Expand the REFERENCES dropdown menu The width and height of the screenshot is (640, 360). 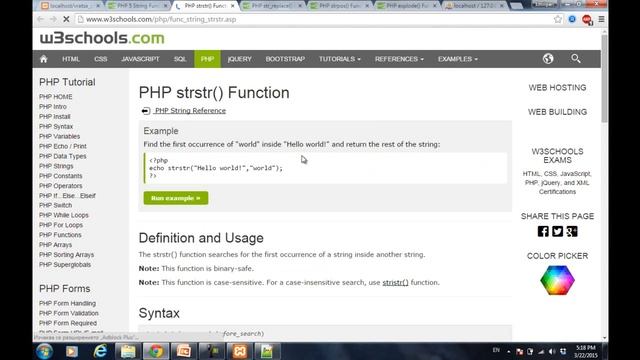pyautogui.click(x=399, y=59)
